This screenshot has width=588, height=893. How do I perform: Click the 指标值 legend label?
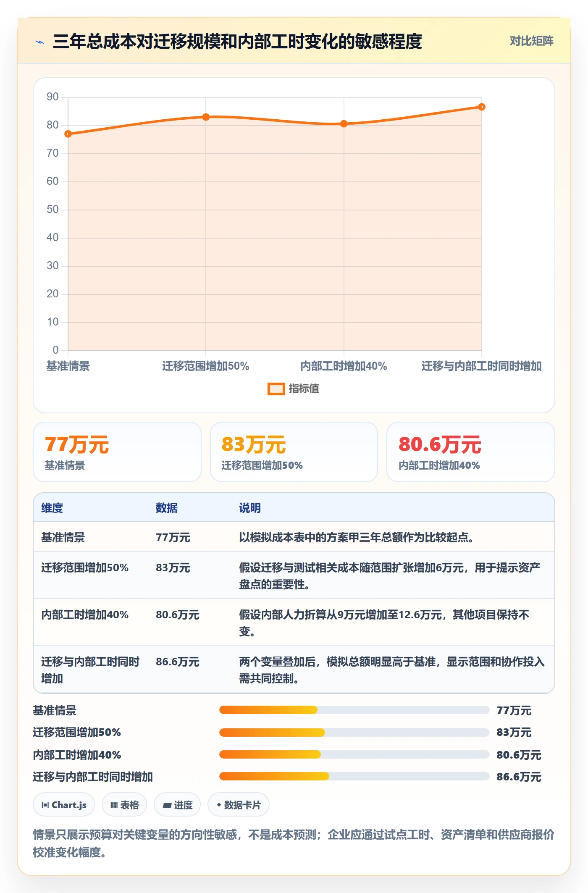pyautogui.click(x=304, y=389)
